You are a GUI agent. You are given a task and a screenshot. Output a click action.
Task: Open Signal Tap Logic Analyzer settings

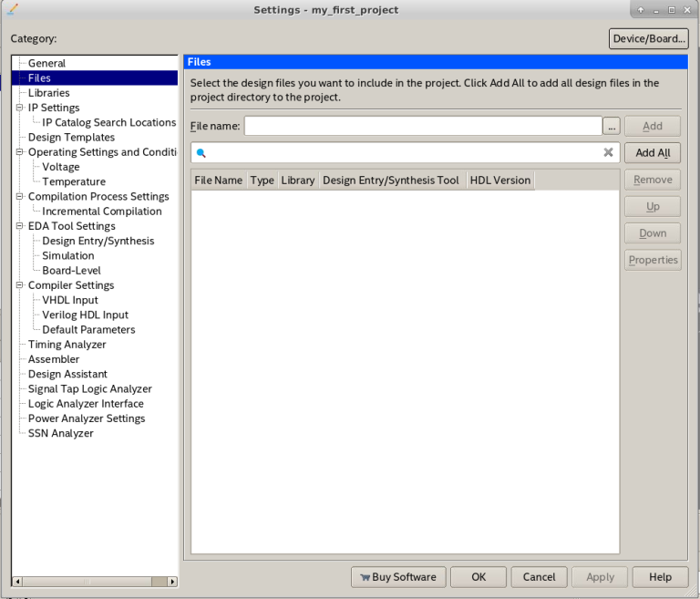(89, 389)
